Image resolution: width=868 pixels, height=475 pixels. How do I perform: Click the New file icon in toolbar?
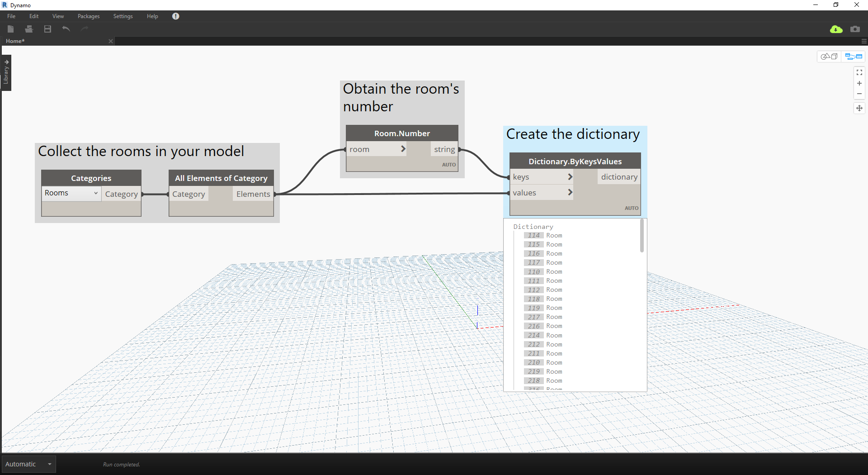(x=11, y=29)
